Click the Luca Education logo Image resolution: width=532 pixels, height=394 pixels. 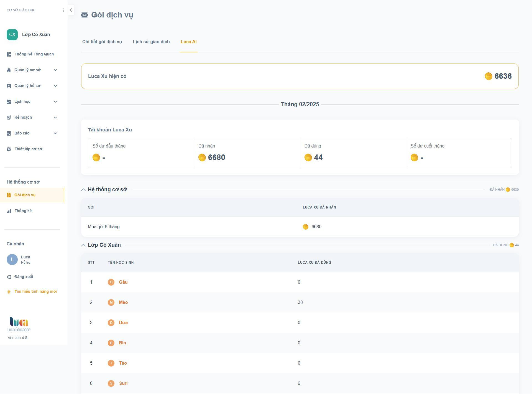(19, 324)
